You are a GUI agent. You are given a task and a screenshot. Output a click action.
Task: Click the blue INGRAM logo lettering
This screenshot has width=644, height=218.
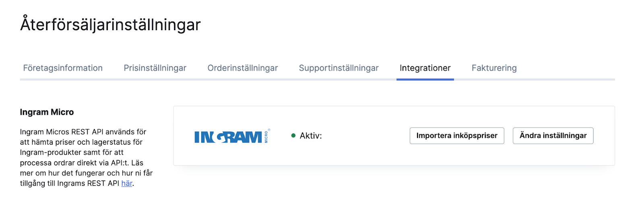(228, 137)
